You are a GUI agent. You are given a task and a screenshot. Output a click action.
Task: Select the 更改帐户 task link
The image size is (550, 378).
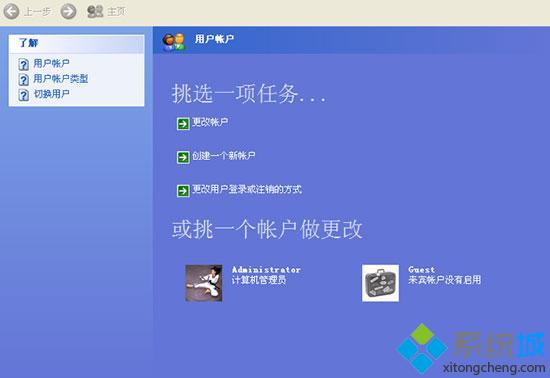[210, 122]
